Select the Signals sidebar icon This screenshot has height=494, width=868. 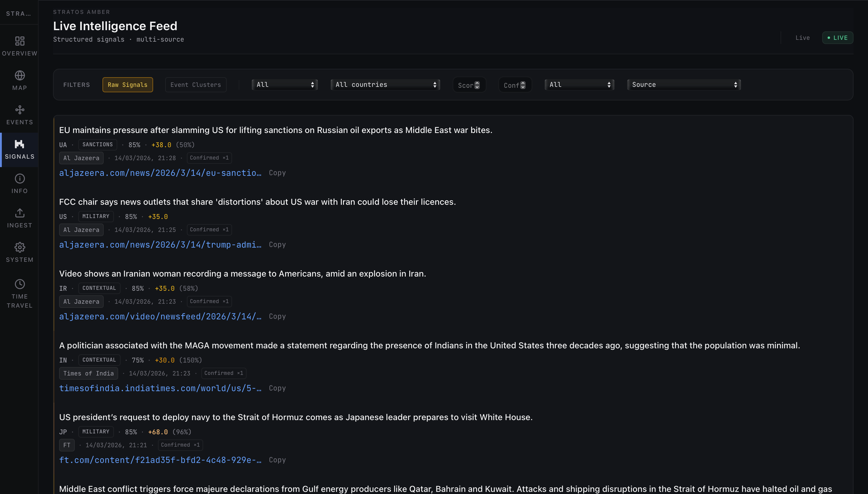(x=20, y=144)
